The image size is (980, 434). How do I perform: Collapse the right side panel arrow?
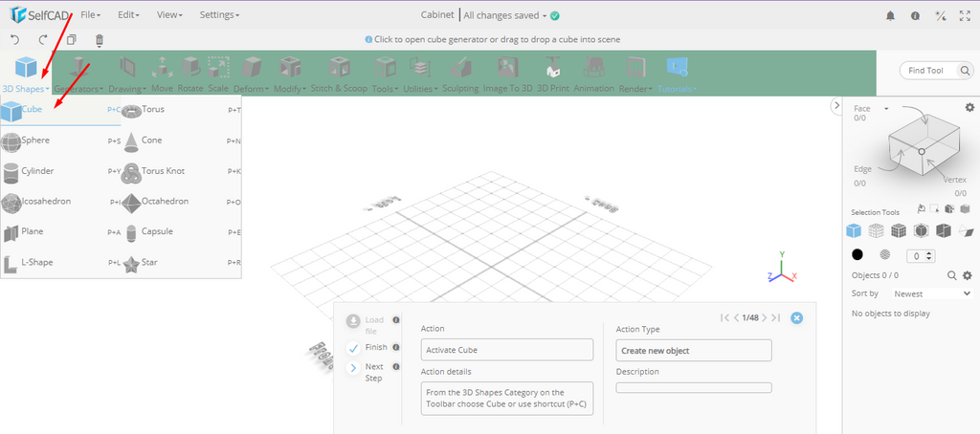pos(835,106)
